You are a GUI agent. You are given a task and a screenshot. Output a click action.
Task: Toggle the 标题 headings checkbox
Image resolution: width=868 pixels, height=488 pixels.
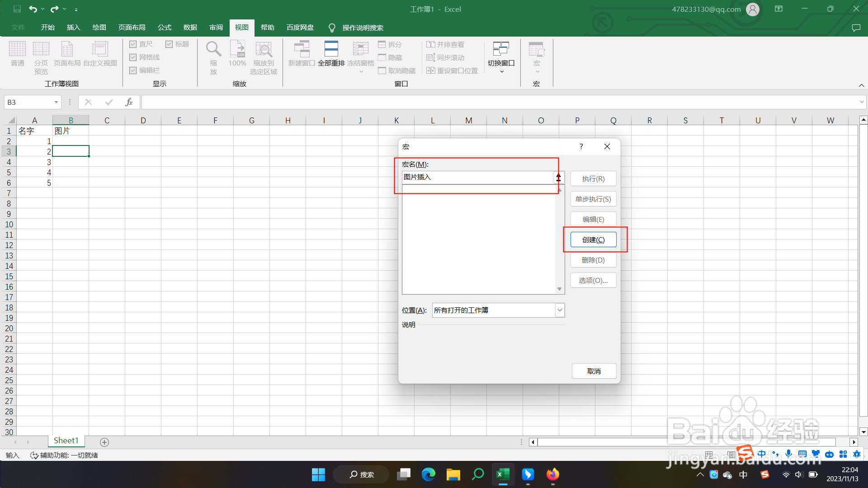coord(169,44)
